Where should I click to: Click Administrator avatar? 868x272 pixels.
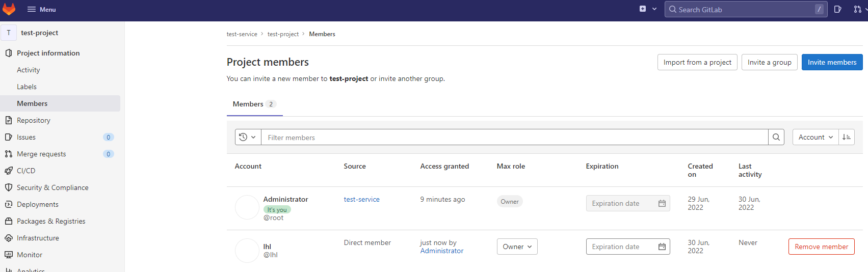point(247,207)
